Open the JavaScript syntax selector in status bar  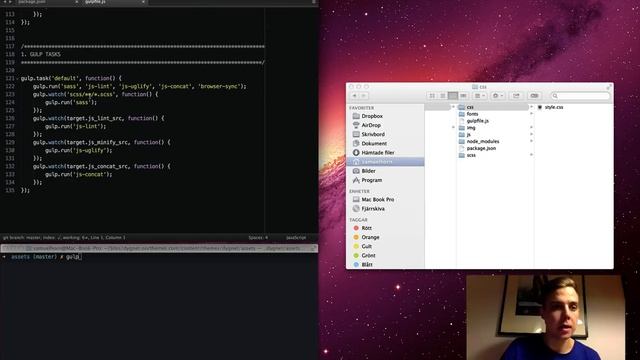pos(296,238)
